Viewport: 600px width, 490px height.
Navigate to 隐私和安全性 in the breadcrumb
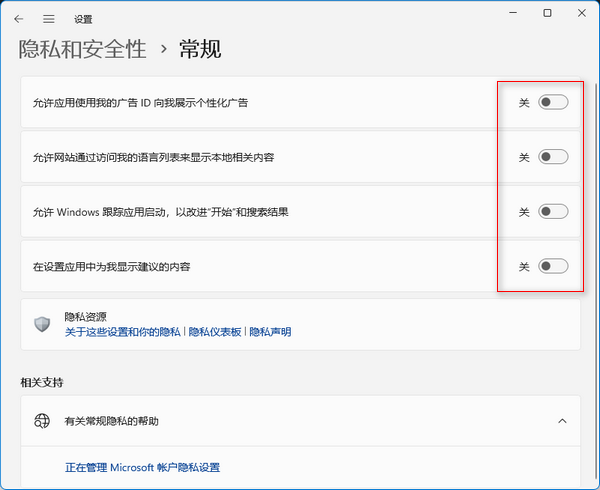[83, 48]
